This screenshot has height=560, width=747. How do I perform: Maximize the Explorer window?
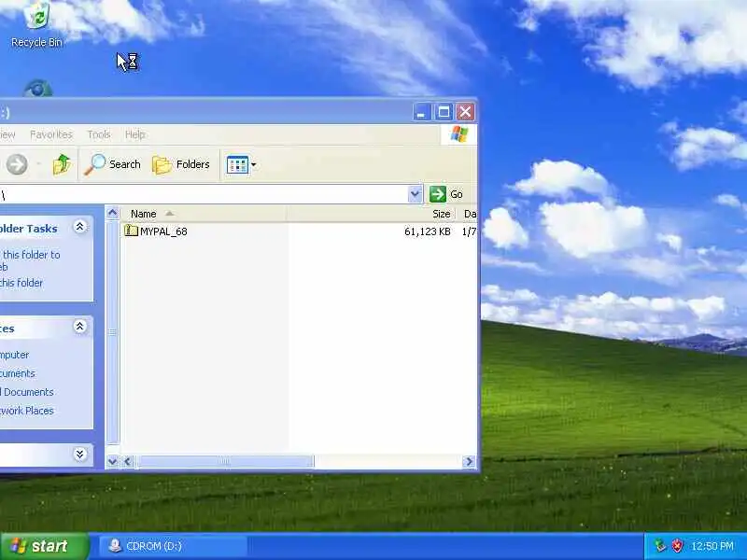[x=444, y=112]
